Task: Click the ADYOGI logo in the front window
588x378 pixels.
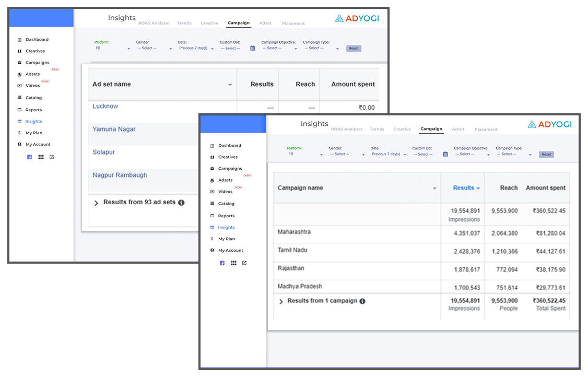Action: (x=550, y=124)
